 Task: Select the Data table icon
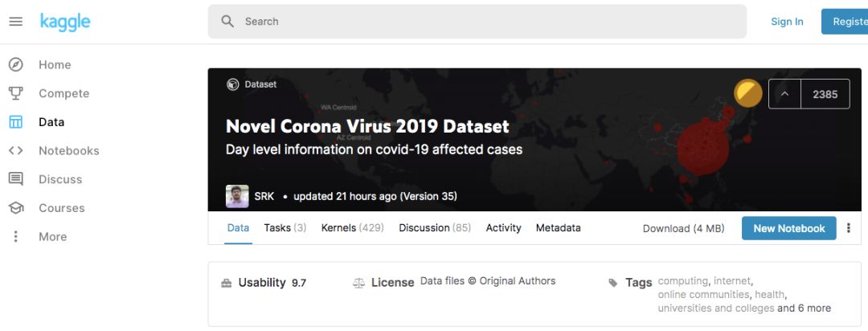point(15,122)
